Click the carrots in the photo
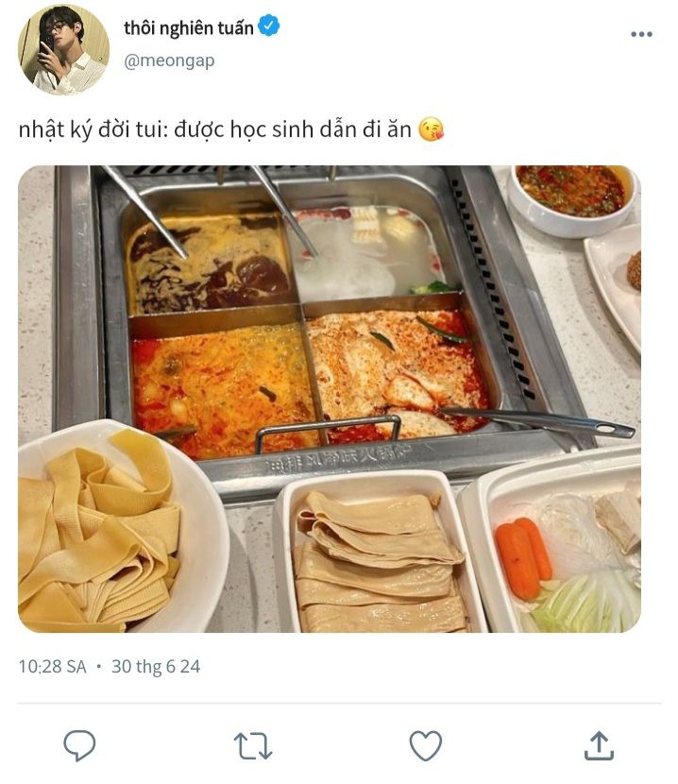The width and height of the screenshot is (678, 784). [523, 557]
